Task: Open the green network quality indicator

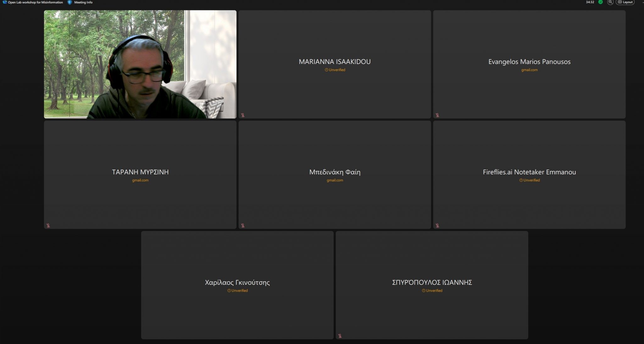Action: [x=600, y=2]
